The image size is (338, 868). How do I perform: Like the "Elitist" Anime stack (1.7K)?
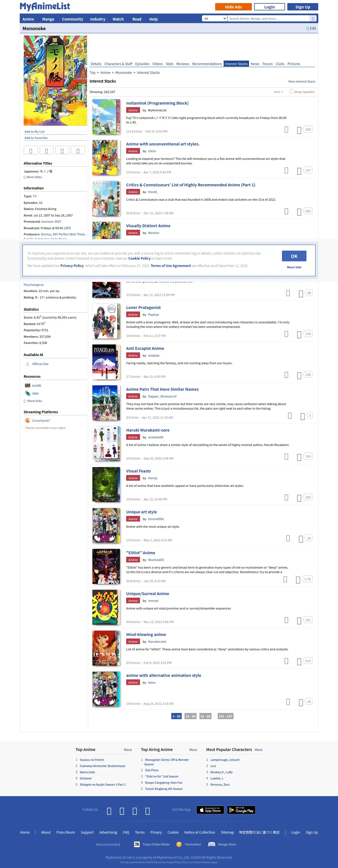[x=298, y=580]
